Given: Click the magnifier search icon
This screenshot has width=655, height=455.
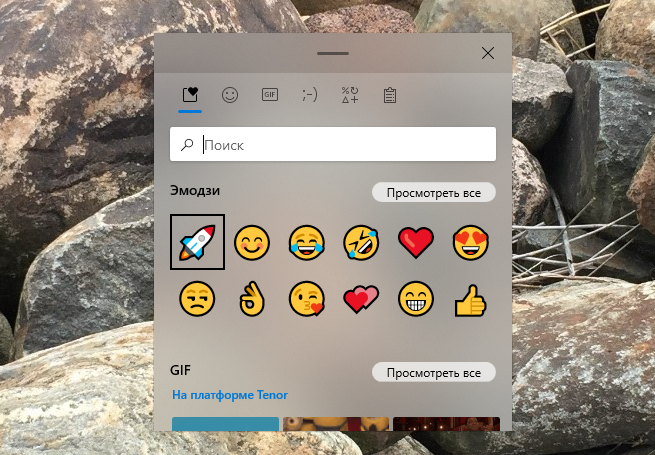Looking at the screenshot, I should click(187, 145).
